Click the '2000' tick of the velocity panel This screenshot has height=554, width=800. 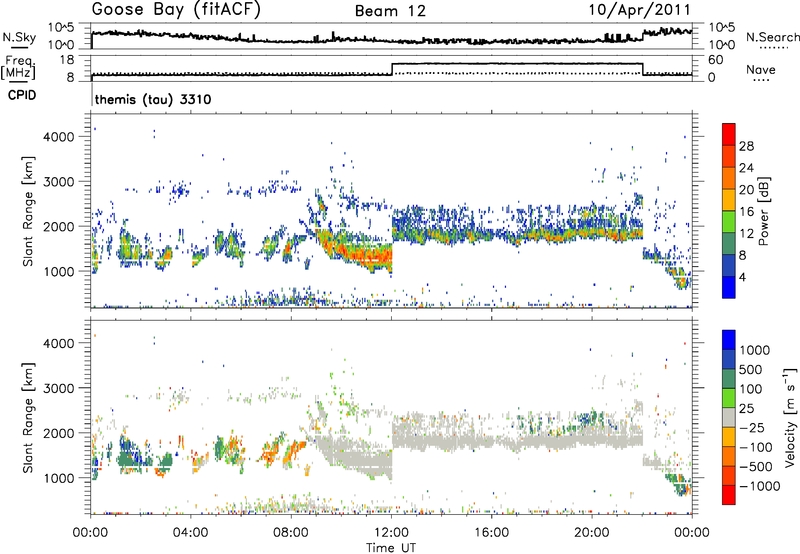click(x=58, y=433)
